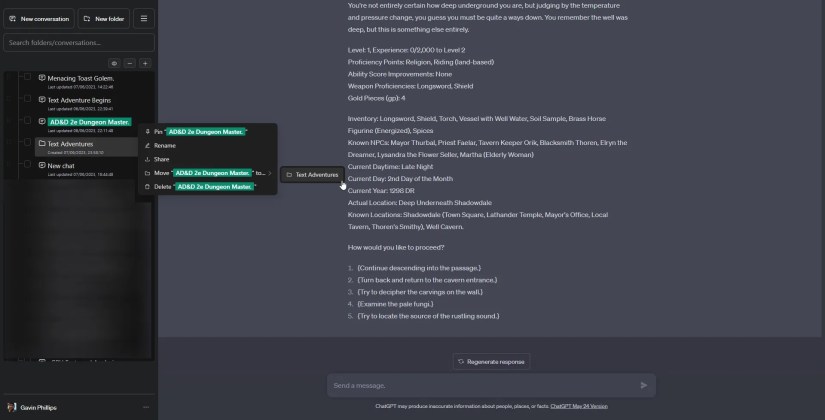Check the box for Text Adventures folder
Viewport: 825px width, 420px height.
pos(27,142)
